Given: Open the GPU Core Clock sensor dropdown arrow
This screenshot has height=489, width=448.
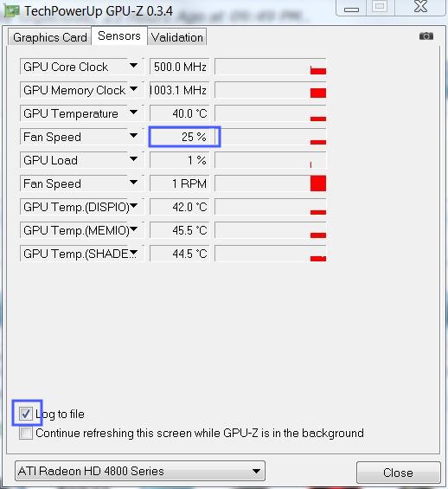Looking at the screenshot, I should click(133, 66).
